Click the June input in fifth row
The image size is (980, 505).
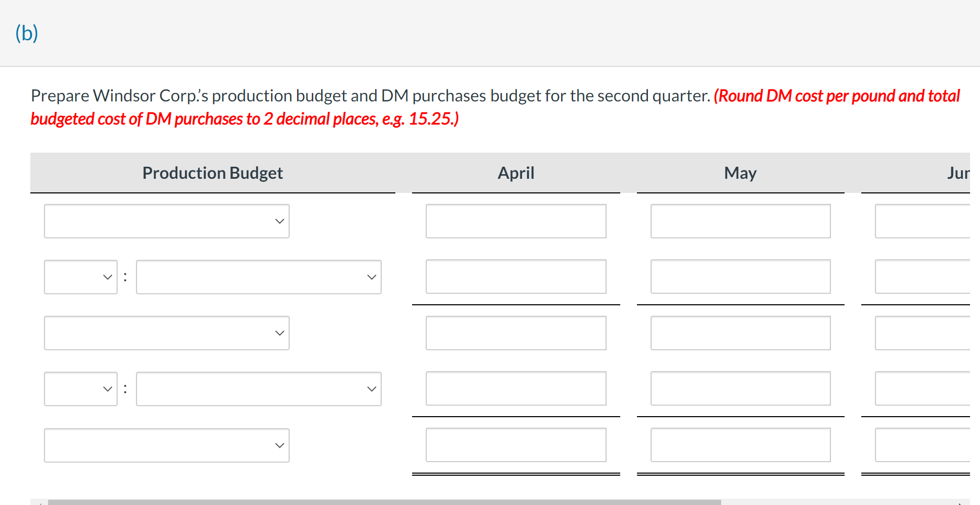coord(922,445)
